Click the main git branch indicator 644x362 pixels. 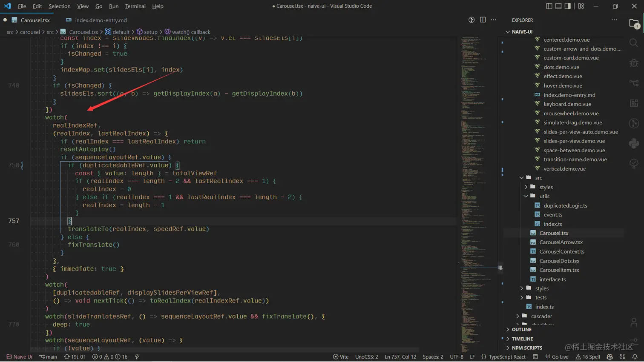point(48,357)
